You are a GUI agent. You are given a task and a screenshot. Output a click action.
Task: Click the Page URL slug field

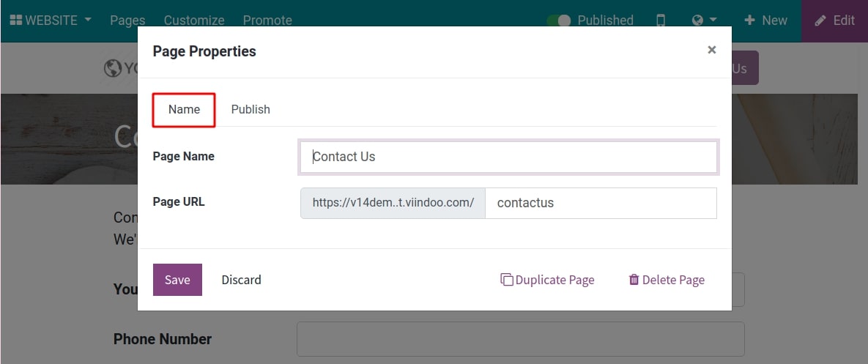(601, 203)
